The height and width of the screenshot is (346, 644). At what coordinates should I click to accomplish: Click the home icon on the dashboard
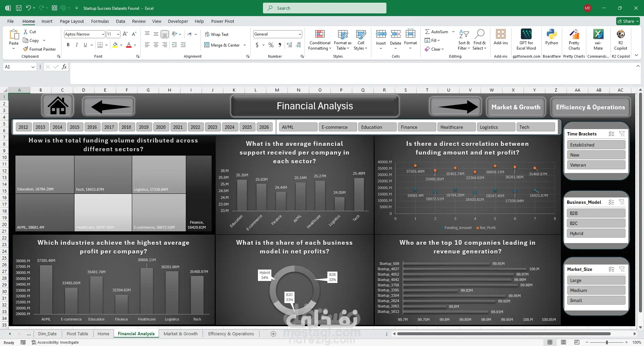tap(58, 106)
